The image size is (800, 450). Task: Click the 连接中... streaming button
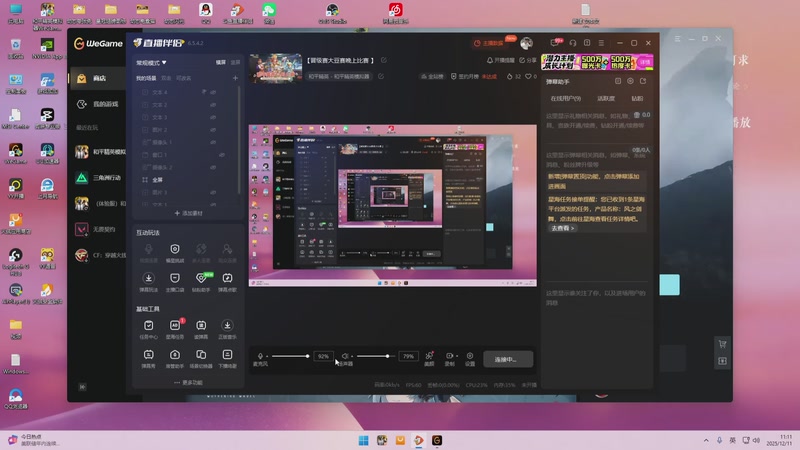pos(508,359)
